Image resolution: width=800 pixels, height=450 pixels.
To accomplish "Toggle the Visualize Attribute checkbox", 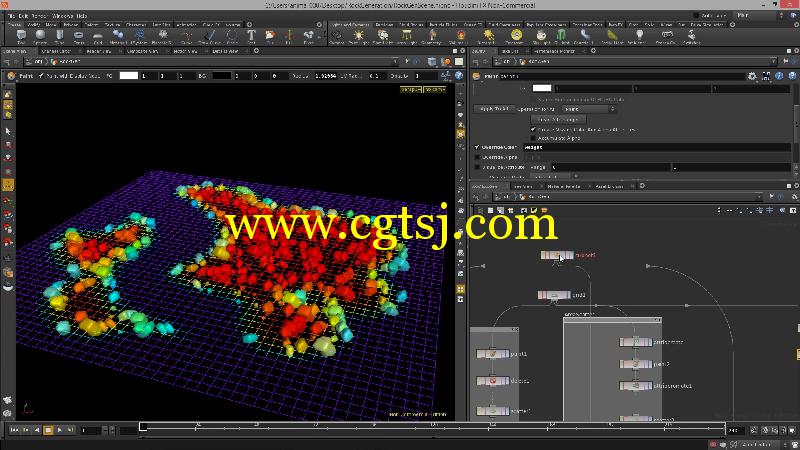I will pos(478,167).
